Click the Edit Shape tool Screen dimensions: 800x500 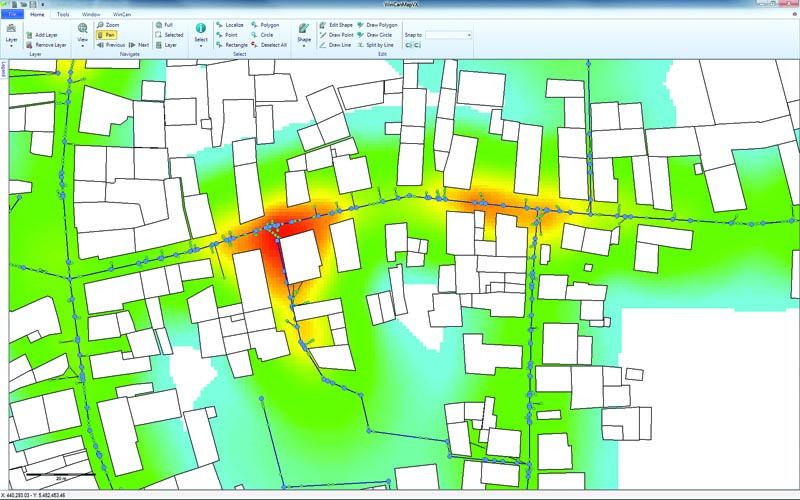(x=340, y=24)
